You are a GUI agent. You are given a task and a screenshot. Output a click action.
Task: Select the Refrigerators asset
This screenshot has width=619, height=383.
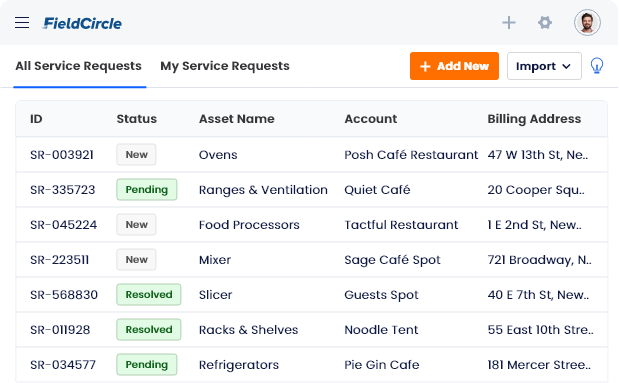pos(239,365)
